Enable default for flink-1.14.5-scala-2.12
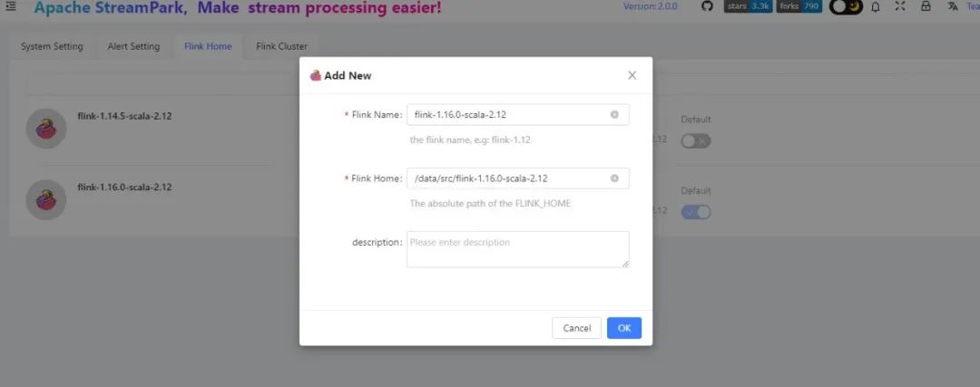This screenshot has height=387, width=980. (x=696, y=140)
